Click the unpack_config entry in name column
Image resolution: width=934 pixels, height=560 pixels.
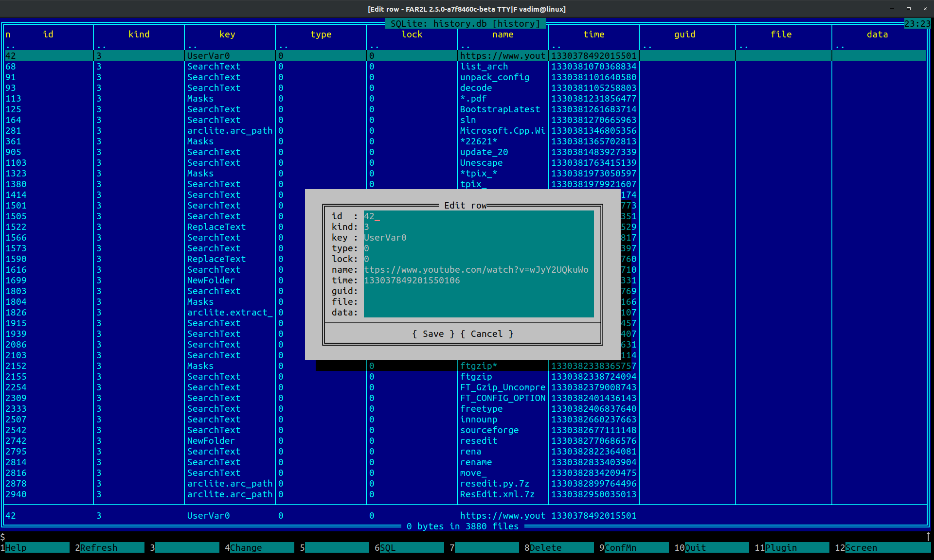click(494, 77)
